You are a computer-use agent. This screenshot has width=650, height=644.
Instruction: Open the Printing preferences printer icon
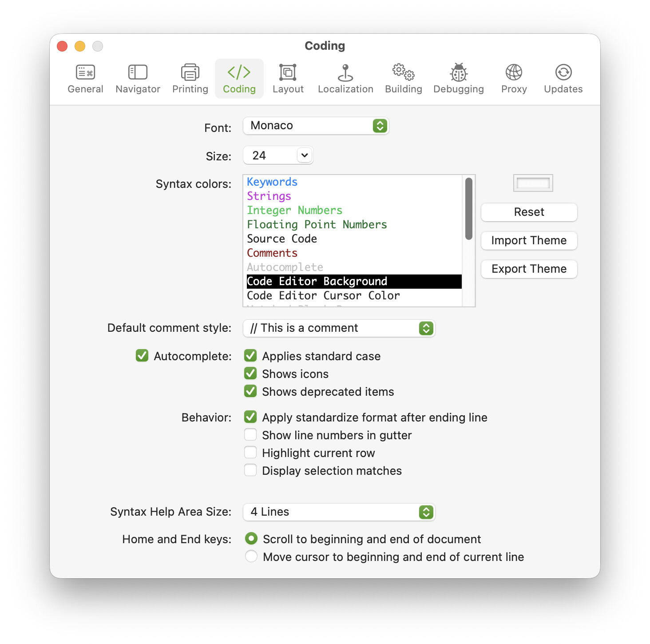(190, 72)
